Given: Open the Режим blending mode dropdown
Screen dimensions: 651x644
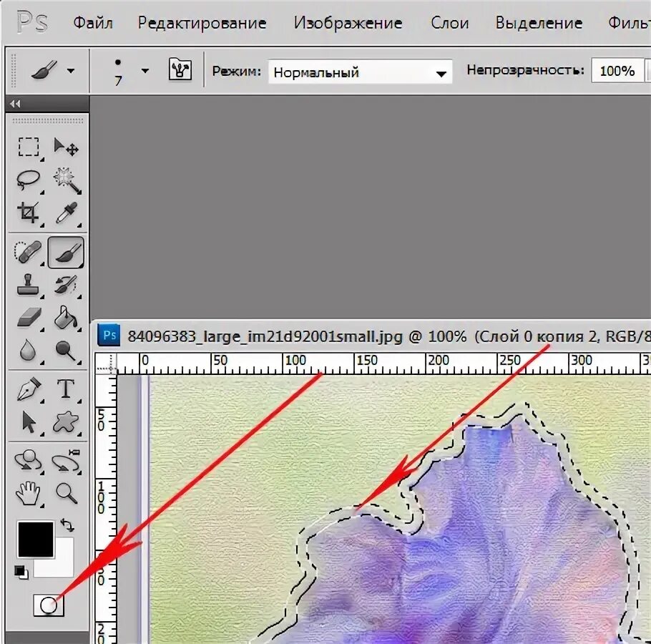Looking at the screenshot, I should point(360,72).
